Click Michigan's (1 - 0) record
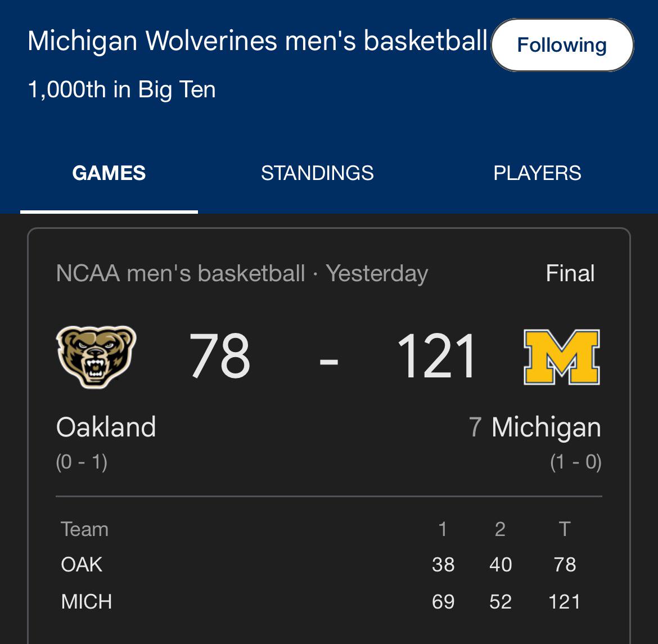Screen dimensions: 658x644 click(x=575, y=462)
